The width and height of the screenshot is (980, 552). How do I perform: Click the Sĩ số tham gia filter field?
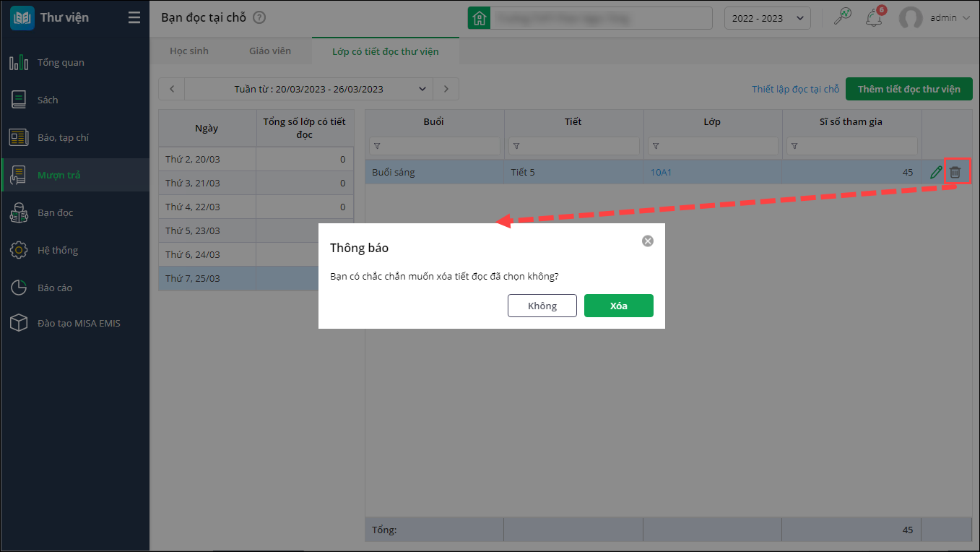pyautogui.click(x=853, y=146)
